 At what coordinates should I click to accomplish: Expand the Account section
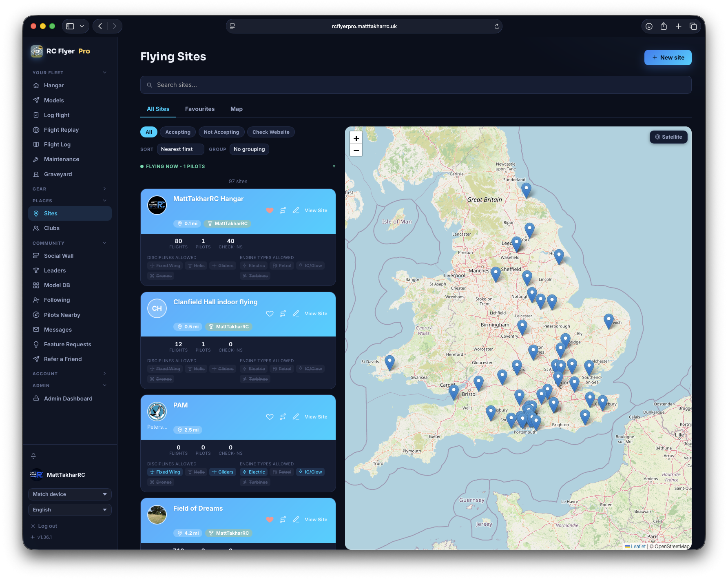pos(70,374)
